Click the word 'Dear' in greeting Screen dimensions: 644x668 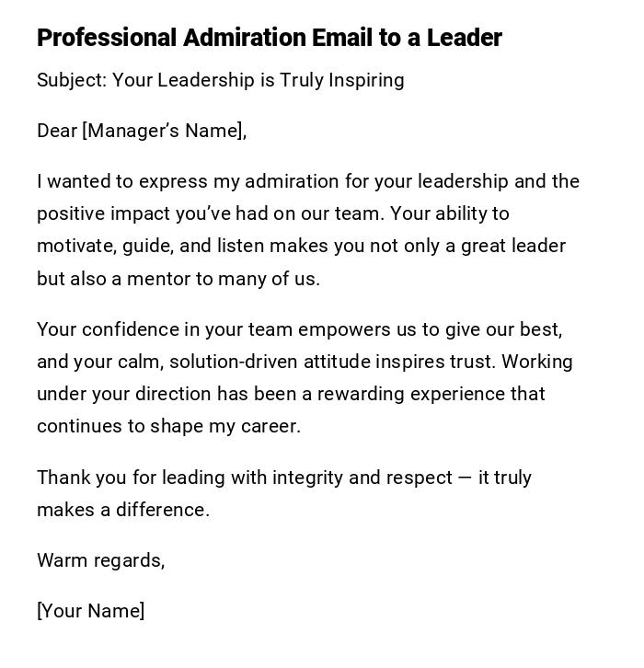pyautogui.click(x=56, y=131)
